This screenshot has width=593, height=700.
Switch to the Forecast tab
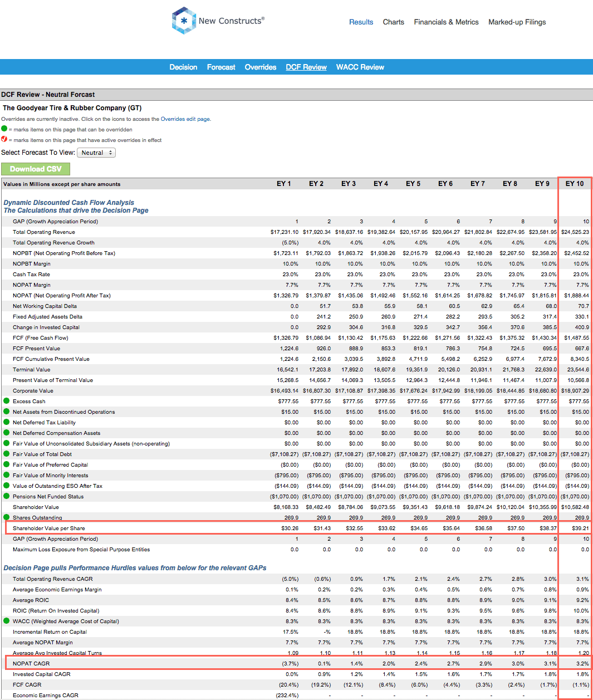(221, 67)
